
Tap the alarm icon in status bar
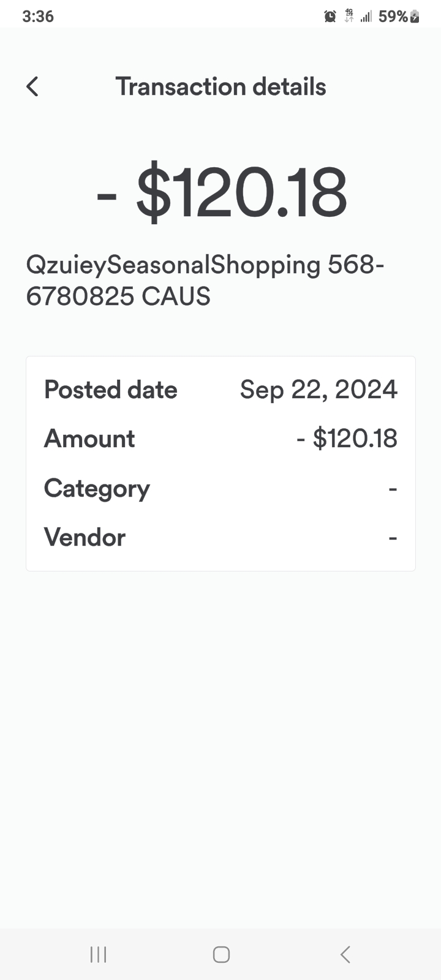coord(330,17)
